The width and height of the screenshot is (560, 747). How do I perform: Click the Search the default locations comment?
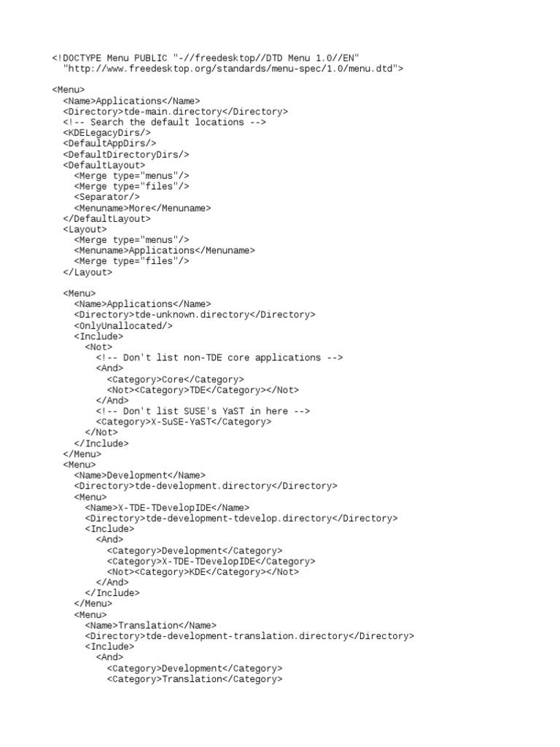click(x=165, y=122)
